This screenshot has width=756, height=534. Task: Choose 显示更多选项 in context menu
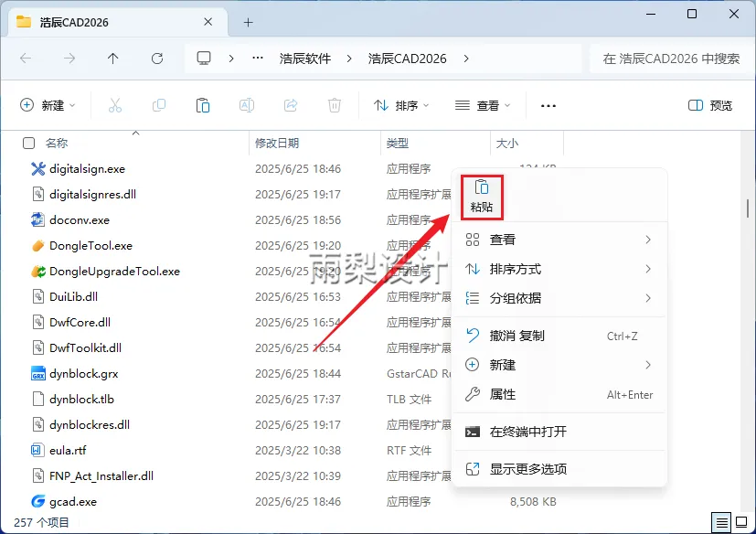pos(559,469)
